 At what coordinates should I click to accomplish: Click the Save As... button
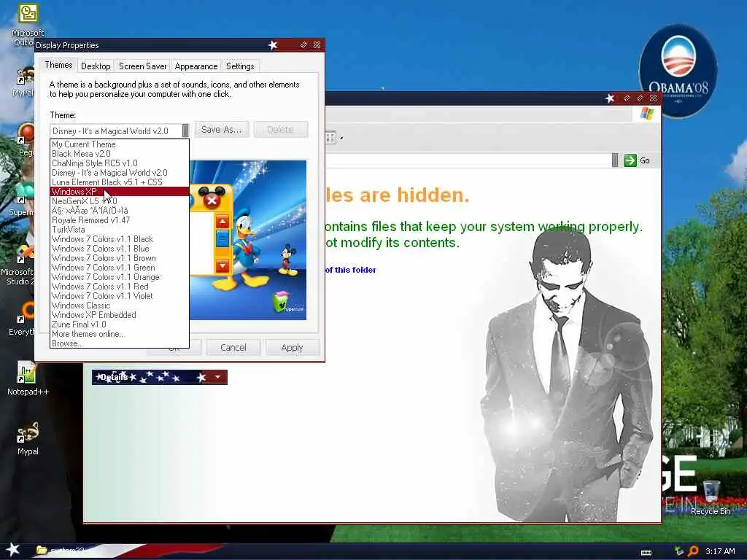click(x=222, y=130)
